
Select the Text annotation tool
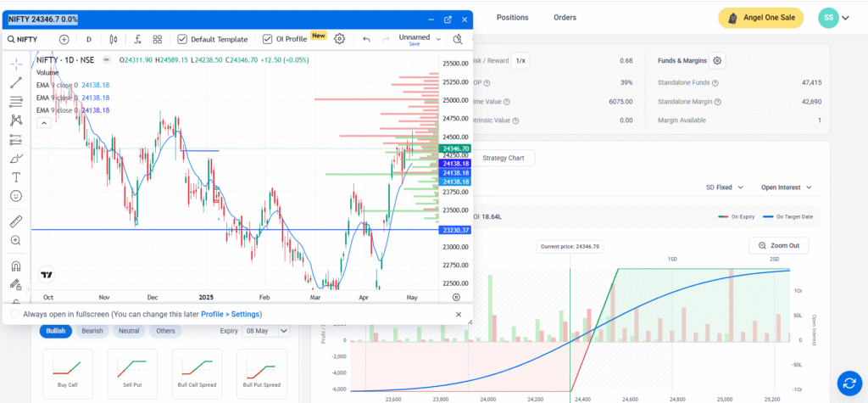pos(16,177)
